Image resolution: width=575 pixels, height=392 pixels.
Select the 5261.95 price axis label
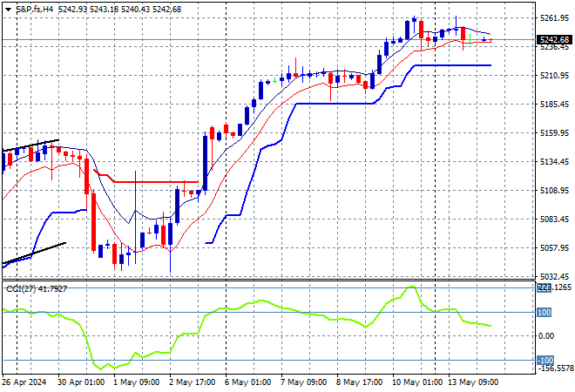click(554, 18)
